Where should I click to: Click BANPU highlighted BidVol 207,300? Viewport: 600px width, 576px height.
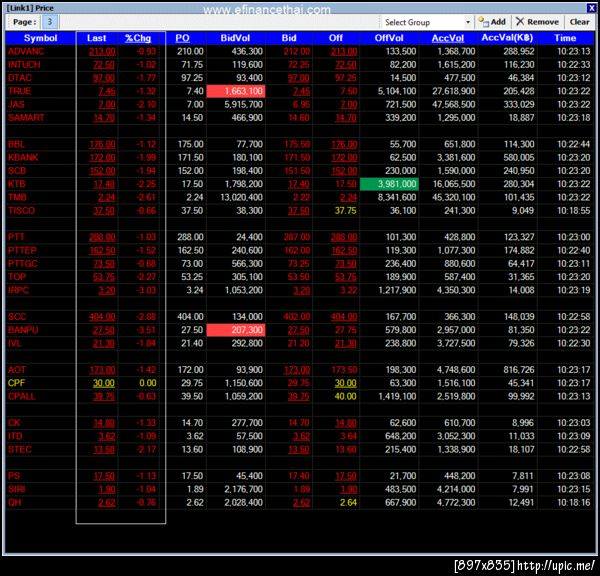(236, 330)
